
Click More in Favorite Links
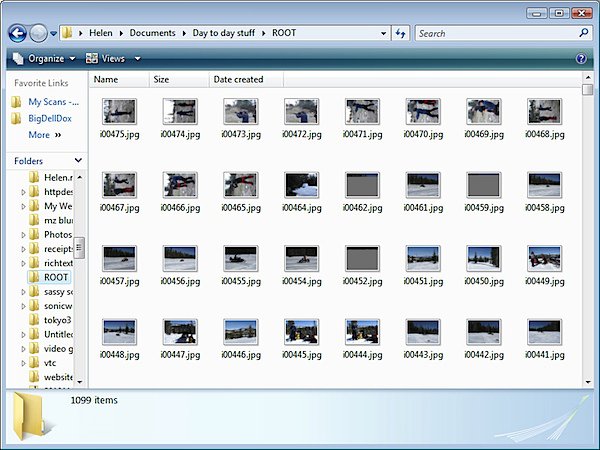click(x=39, y=134)
